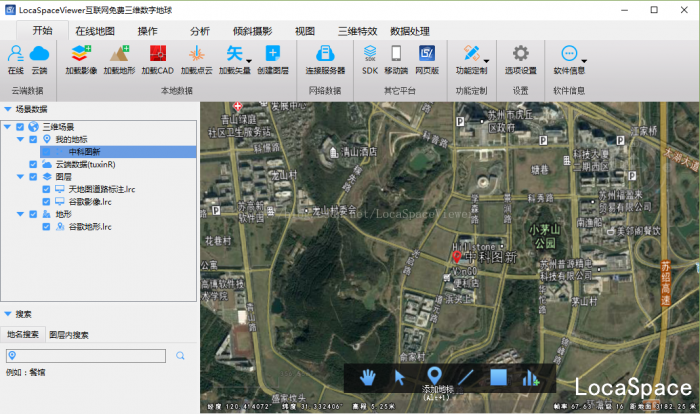Screen dimensions: 700x414
Task: Switch to the 分析 ribbon tab
Action: tap(200, 31)
